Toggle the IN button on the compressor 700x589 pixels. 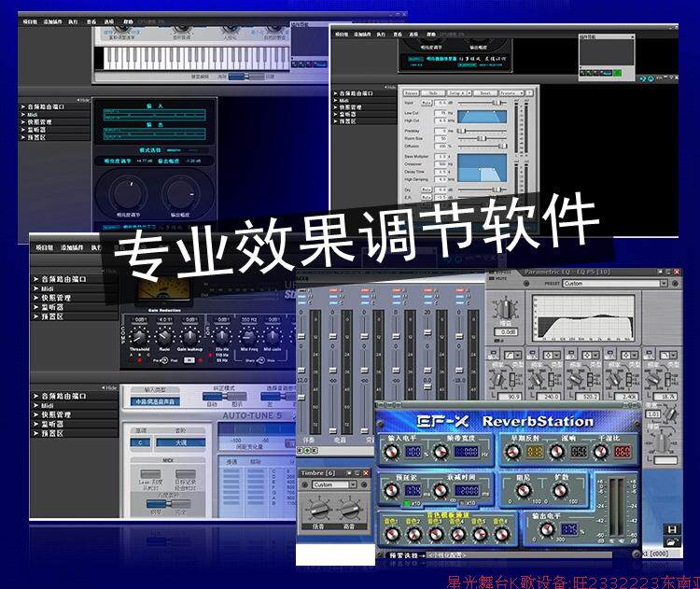(189, 360)
